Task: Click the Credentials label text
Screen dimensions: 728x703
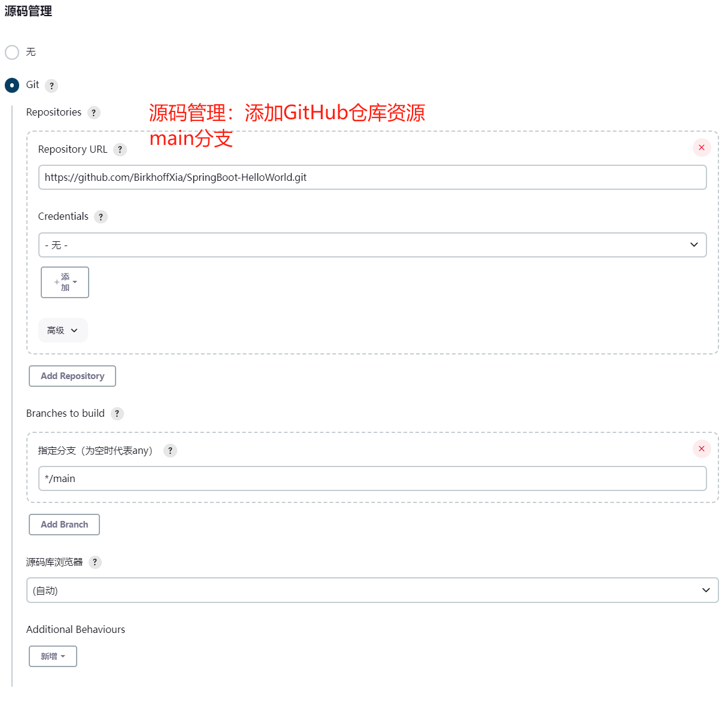Action: tap(63, 216)
